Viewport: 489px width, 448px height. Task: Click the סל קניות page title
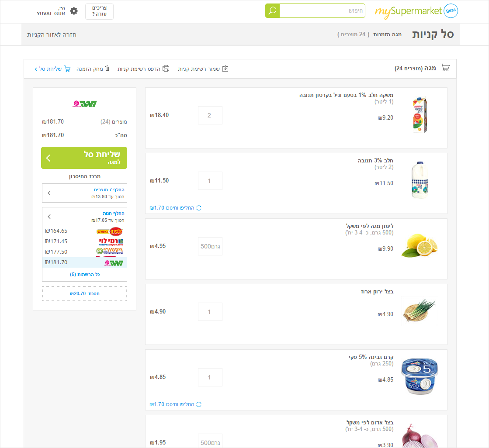433,34
